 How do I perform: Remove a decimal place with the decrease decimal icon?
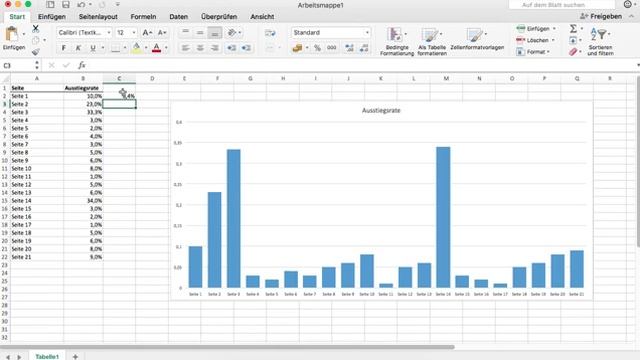[364, 48]
